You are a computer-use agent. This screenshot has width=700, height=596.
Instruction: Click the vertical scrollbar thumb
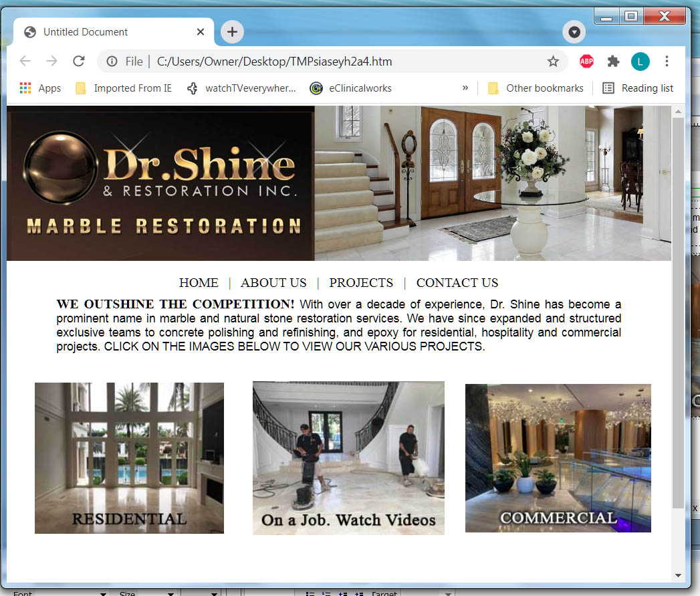click(x=678, y=313)
